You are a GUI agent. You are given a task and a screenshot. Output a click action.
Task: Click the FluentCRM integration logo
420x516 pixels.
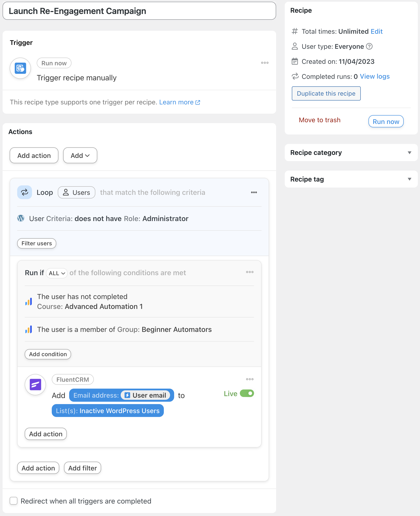point(35,385)
